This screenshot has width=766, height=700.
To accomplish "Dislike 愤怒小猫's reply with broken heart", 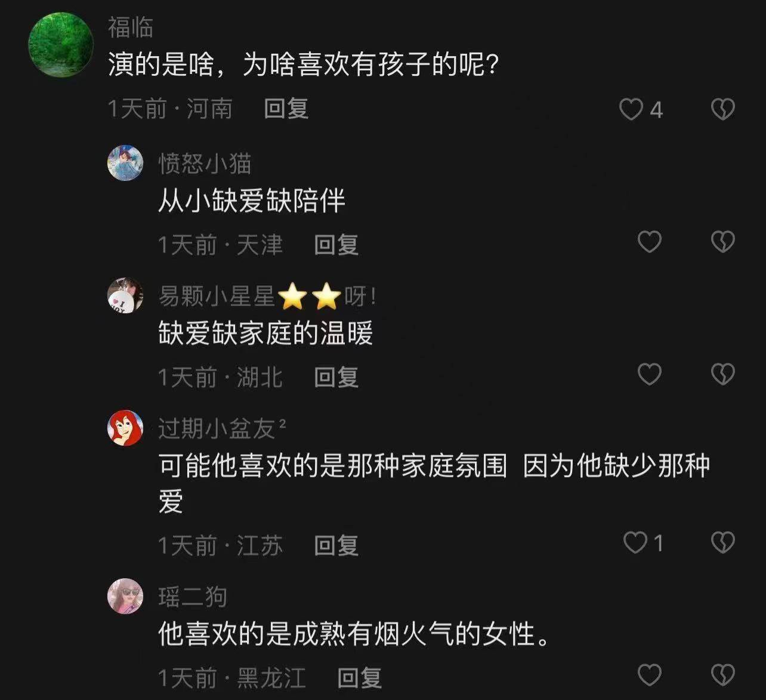I will pos(723,242).
